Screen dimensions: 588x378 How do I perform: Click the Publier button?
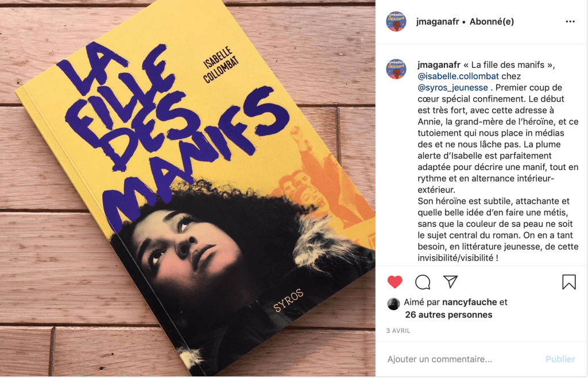560,359
